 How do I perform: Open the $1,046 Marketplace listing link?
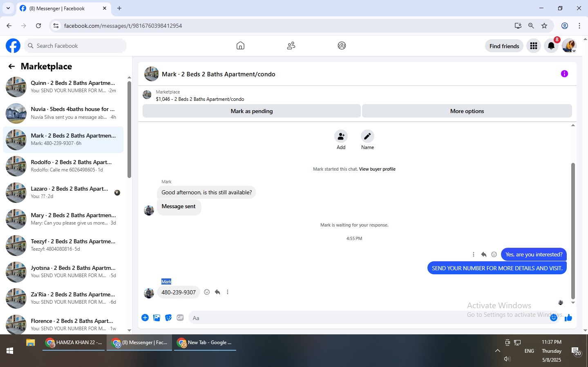click(x=200, y=99)
